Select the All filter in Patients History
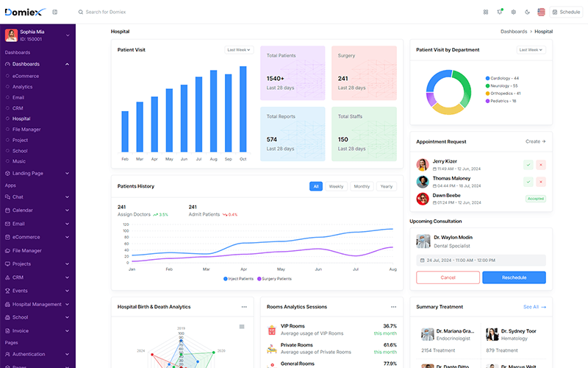 pyautogui.click(x=316, y=186)
